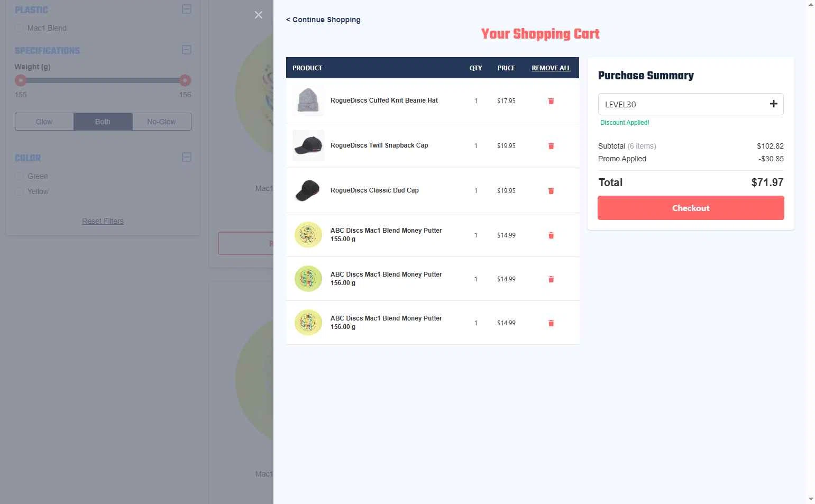Click the maximum weight slider handle at 156
Image resolution: width=815 pixels, height=504 pixels.
[x=185, y=80]
